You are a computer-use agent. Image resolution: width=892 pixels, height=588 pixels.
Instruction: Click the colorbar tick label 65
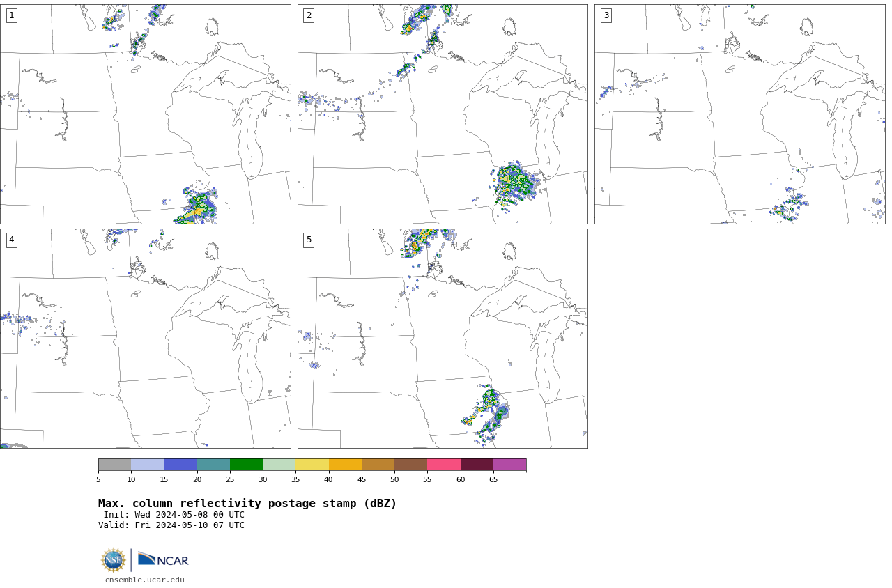493,479
